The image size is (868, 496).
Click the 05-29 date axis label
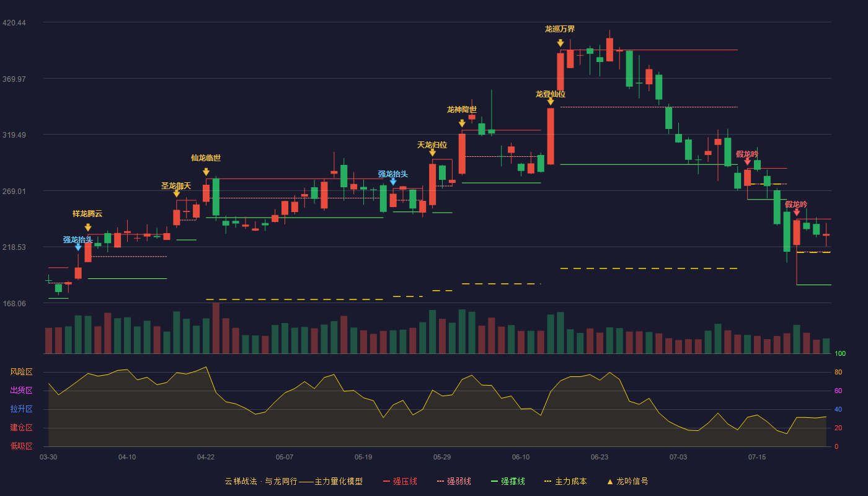(x=442, y=457)
